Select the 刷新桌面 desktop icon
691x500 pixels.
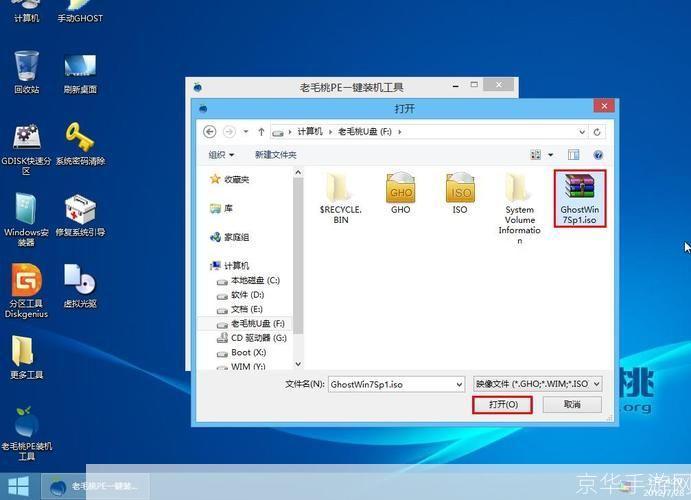click(80, 72)
